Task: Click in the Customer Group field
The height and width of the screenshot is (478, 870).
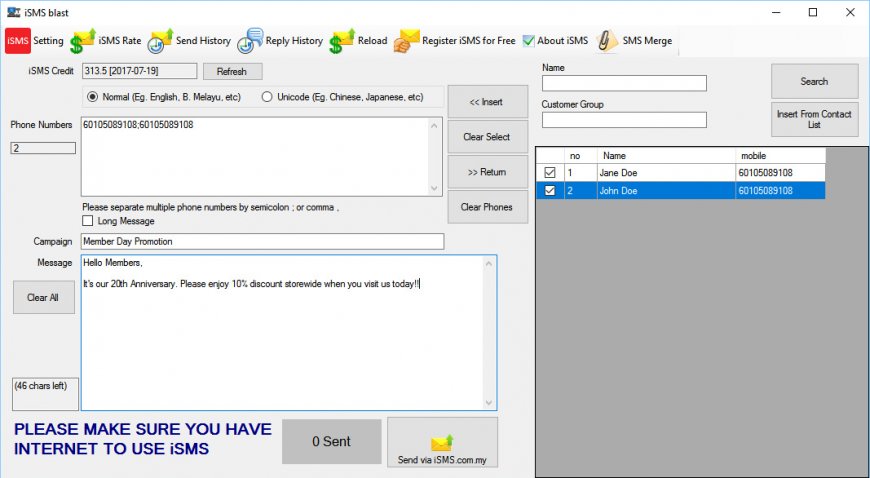Action: point(624,120)
